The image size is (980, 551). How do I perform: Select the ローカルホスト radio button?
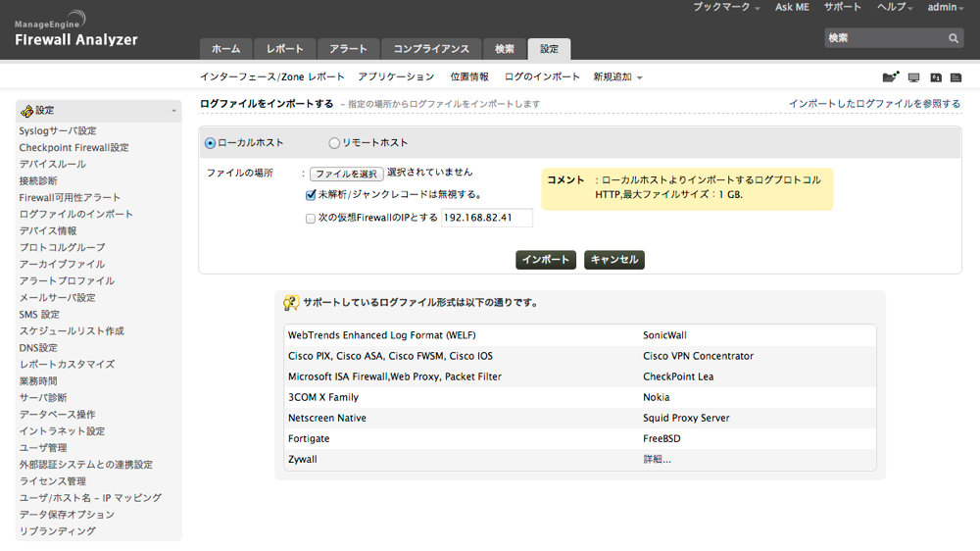click(x=210, y=143)
